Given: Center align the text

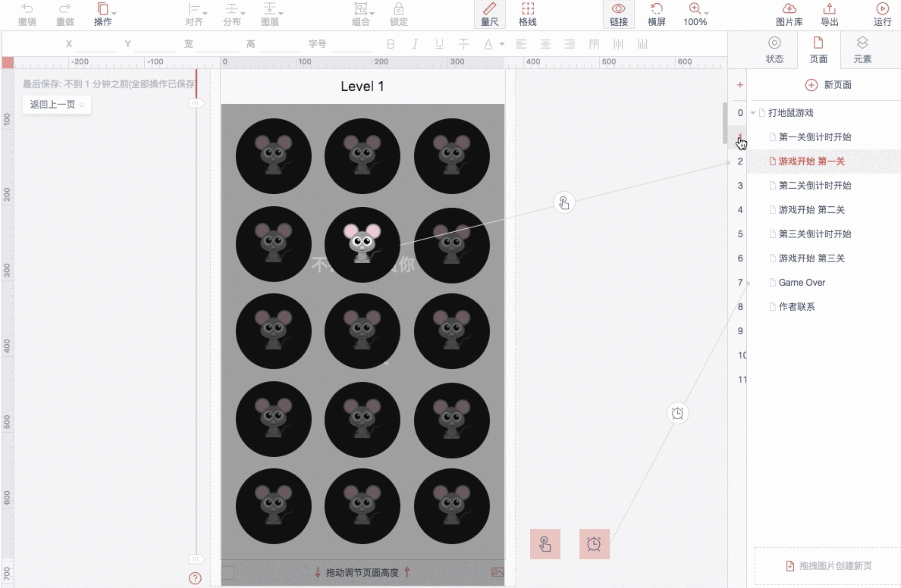Looking at the screenshot, I should click(x=546, y=44).
